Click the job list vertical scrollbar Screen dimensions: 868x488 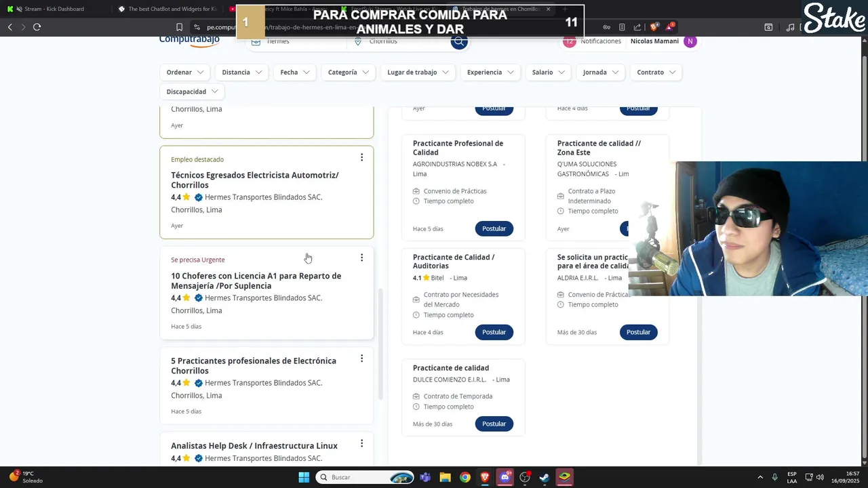(380, 343)
